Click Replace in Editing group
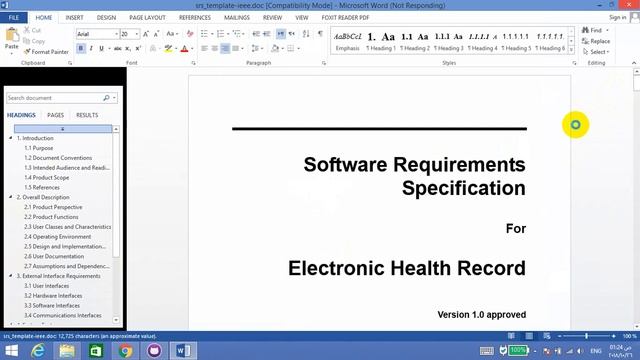 coord(596,41)
